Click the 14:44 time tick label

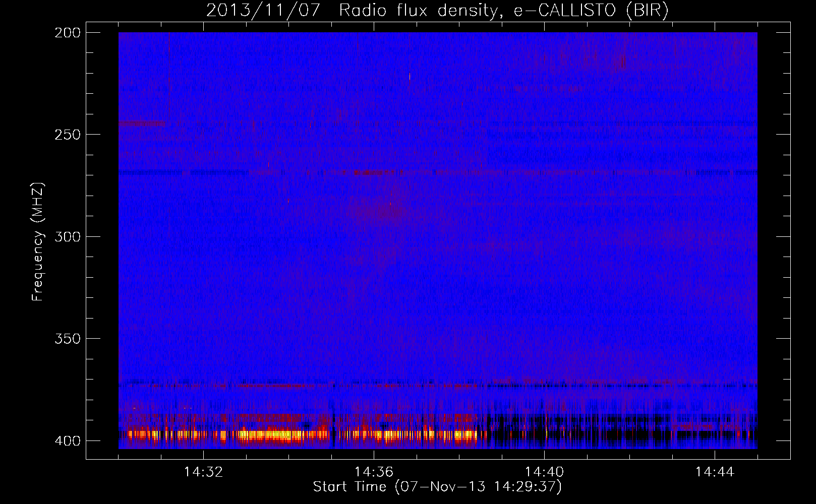pos(715,472)
